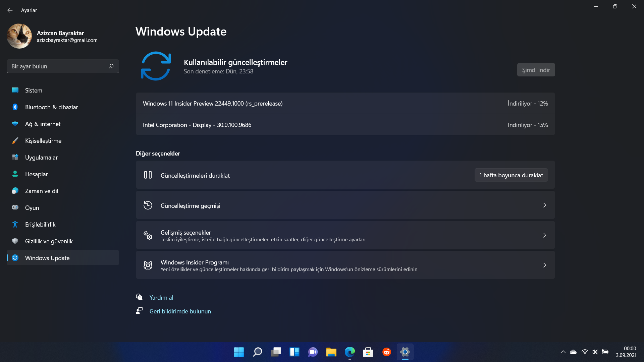The height and width of the screenshot is (362, 644).
Task: Show hidden tray icons chevron
Action: [x=563, y=352]
